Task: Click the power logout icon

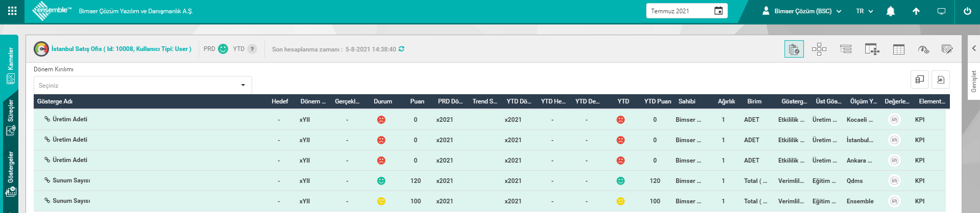Action: [x=967, y=11]
